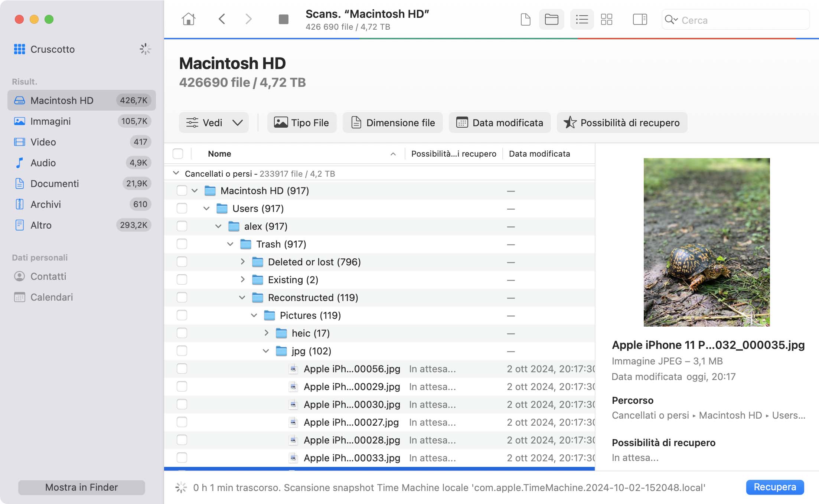Switch to file view document icon

525,19
